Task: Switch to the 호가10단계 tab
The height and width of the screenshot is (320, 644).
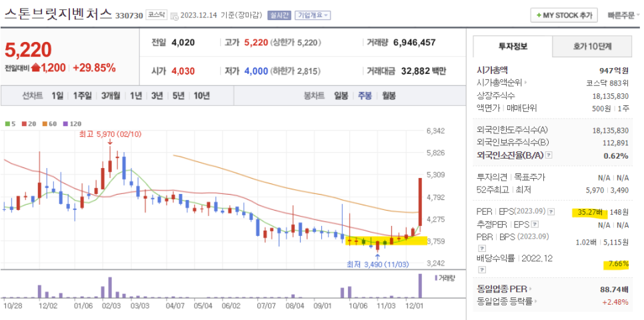Action: pyautogui.click(x=592, y=47)
